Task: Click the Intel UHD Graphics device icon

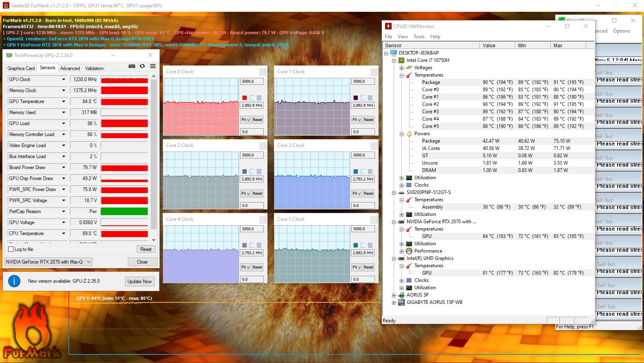Action: point(401,258)
